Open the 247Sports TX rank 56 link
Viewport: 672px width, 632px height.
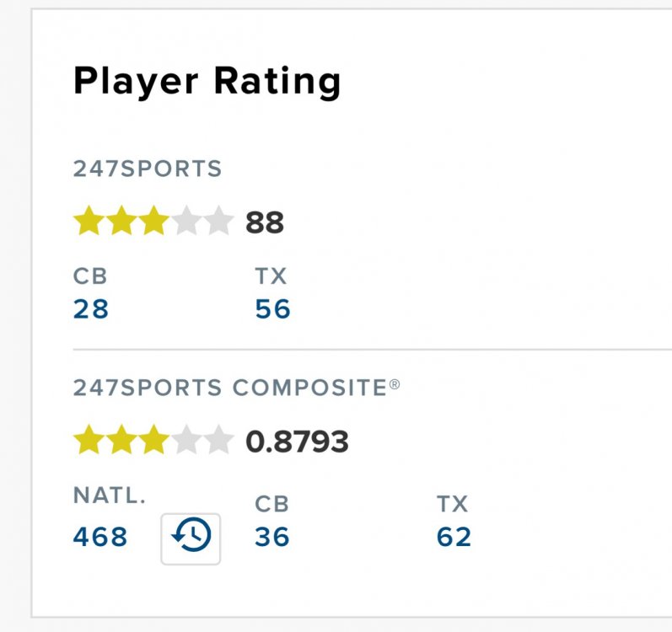272,309
